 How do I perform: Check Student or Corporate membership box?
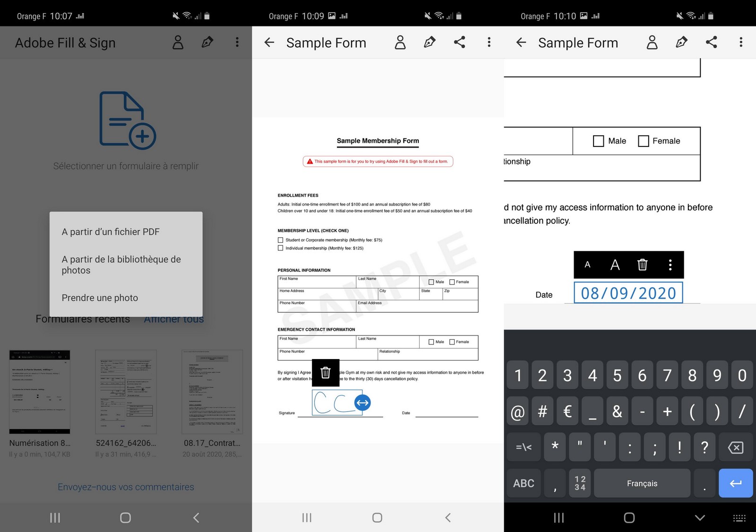pyautogui.click(x=281, y=240)
